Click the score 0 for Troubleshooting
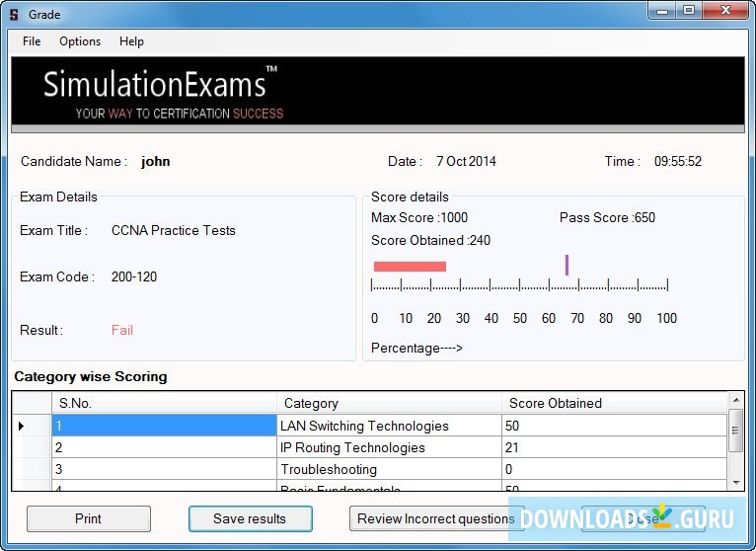Image resolution: width=756 pixels, height=551 pixels. click(614, 469)
